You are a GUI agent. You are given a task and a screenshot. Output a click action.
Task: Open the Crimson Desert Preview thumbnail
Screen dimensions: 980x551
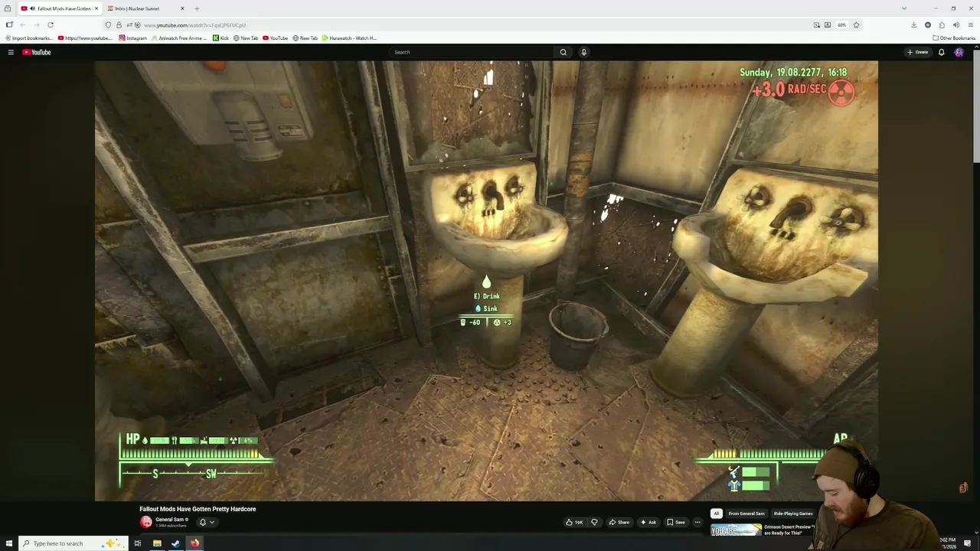[736, 530]
